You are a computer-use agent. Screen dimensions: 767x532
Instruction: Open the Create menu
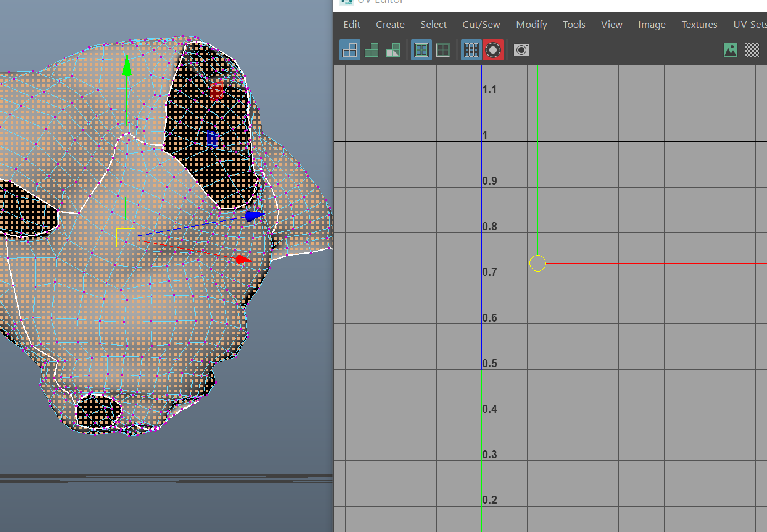click(390, 25)
